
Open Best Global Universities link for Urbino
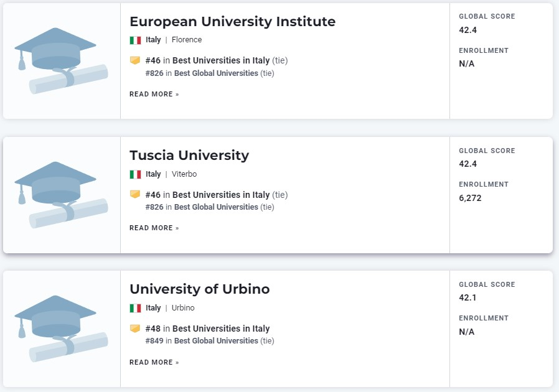click(216, 341)
